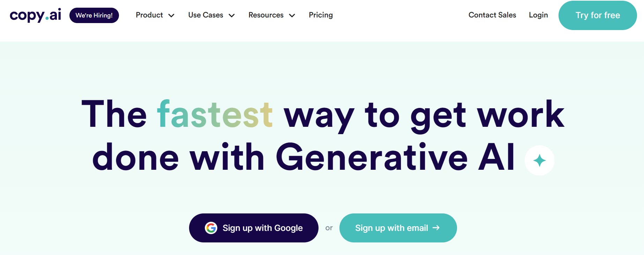
Task: Click the Google G icon
Action: click(211, 228)
